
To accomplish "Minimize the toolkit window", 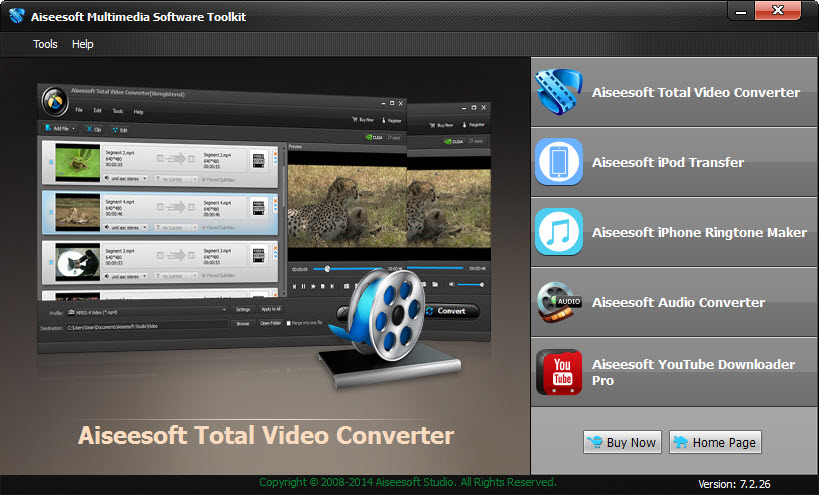I will tap(741, 11).
